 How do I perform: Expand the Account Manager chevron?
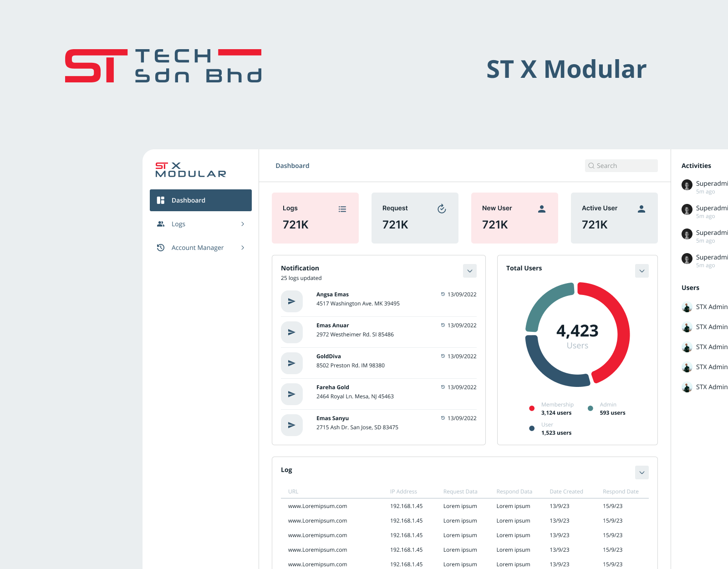click(243, 248)
